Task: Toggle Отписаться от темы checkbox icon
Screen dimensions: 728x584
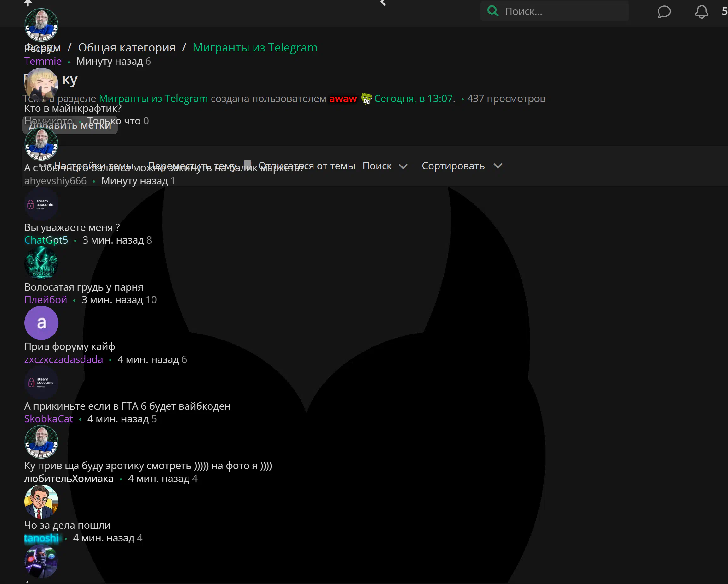Action: coord(248,165)
